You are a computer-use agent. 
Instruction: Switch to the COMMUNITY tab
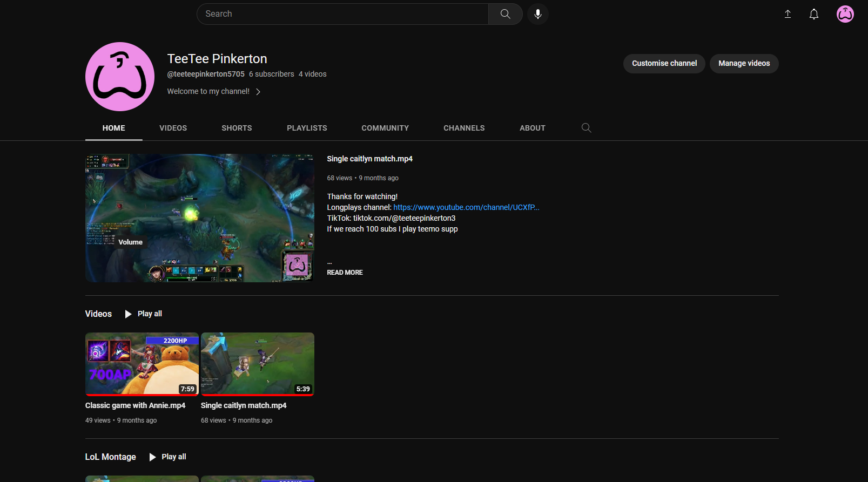tap(385, 128)
